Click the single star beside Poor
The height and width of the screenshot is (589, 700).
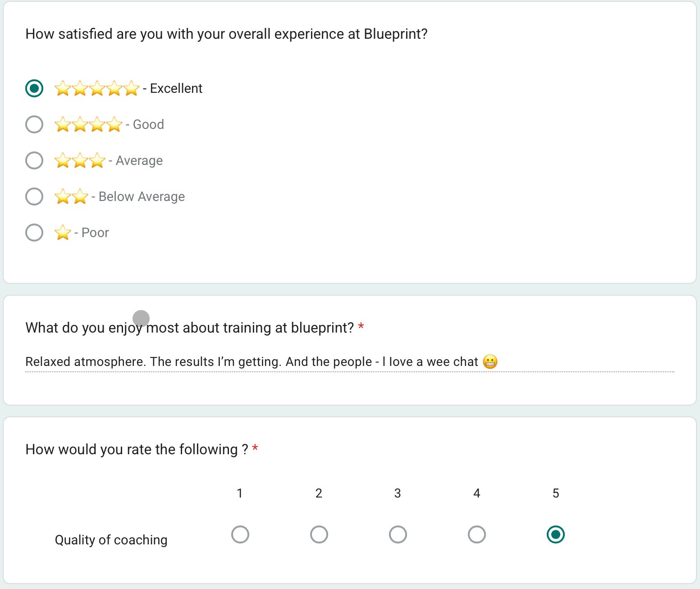click(x=63, y=233)
